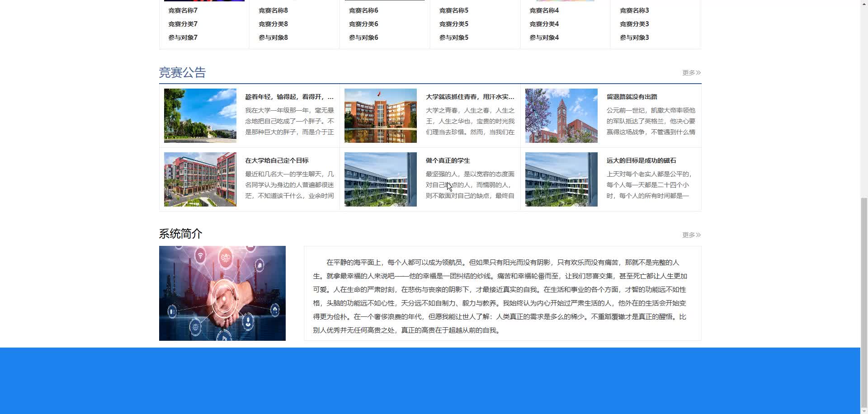Click the handshake image in 系统简介
868x414 pixels.
(x=222, y=293)
